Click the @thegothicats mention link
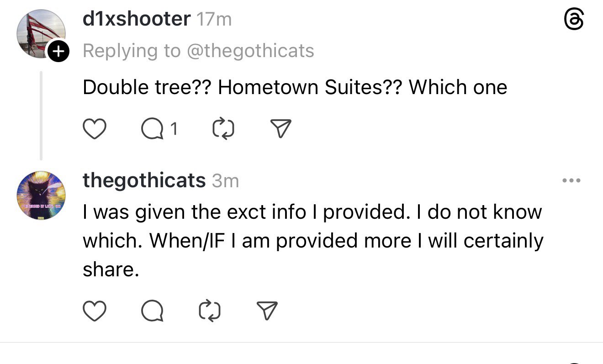This screenshot has height=364, width=603. tap(251, 51)
